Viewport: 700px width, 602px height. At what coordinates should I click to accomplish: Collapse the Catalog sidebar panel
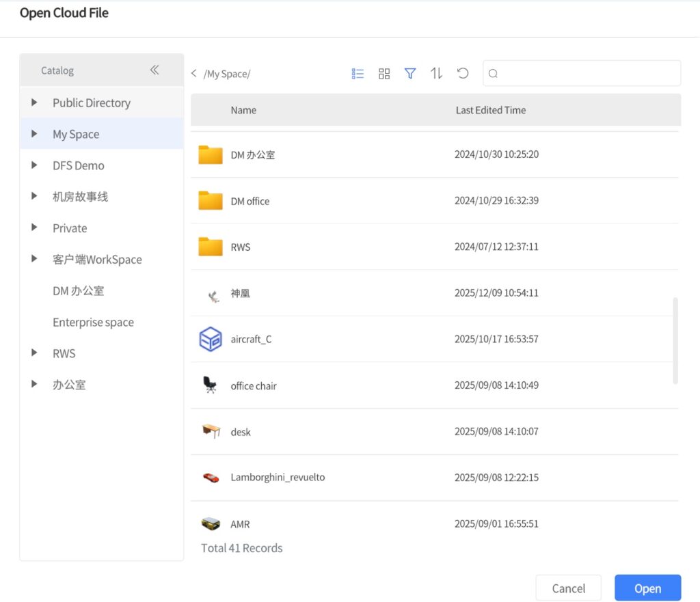tap(155, 70)
